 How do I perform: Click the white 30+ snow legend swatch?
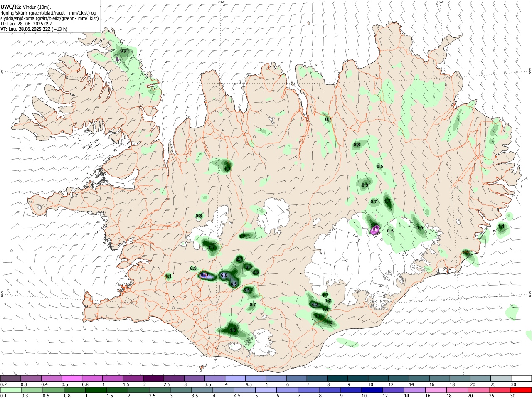pyautogui.click(x=522, y=379)
